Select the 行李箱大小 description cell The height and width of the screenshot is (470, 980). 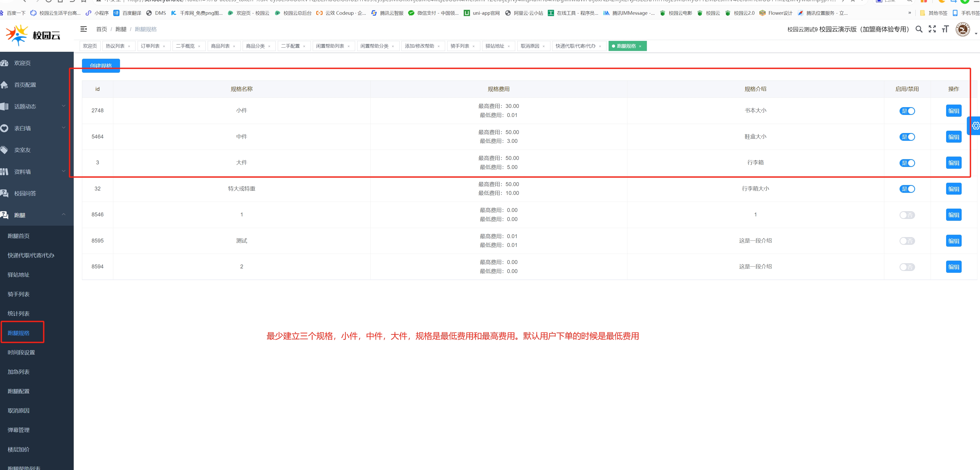coord(755,189)
